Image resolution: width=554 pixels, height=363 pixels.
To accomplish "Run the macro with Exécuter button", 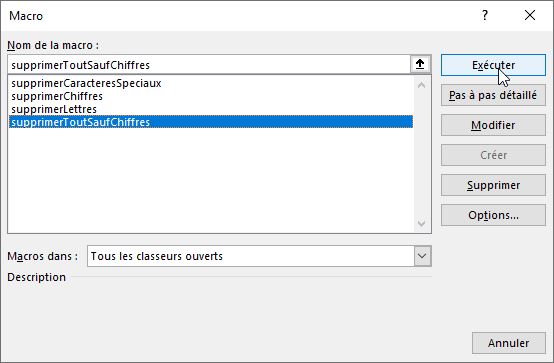I will 493,65.
